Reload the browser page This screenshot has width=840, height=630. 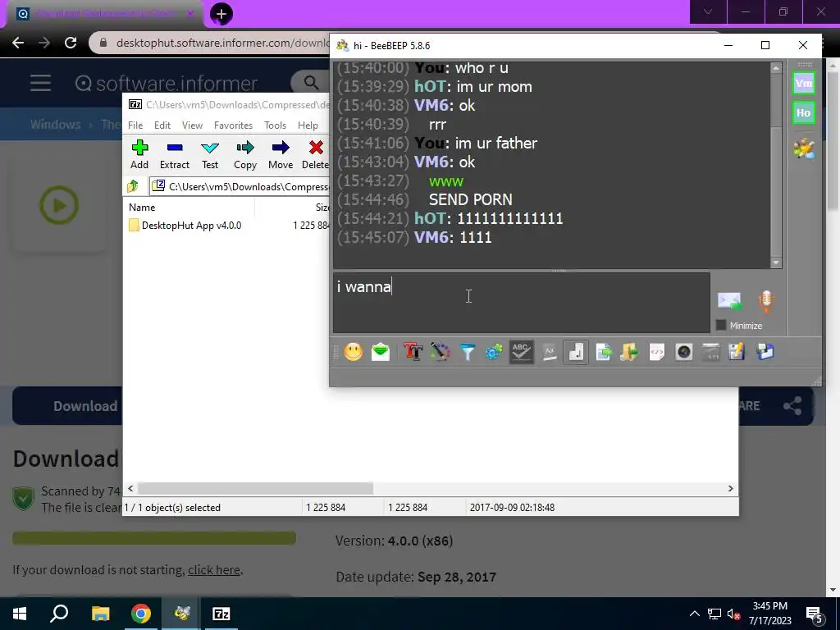click(x=71, y=43)
